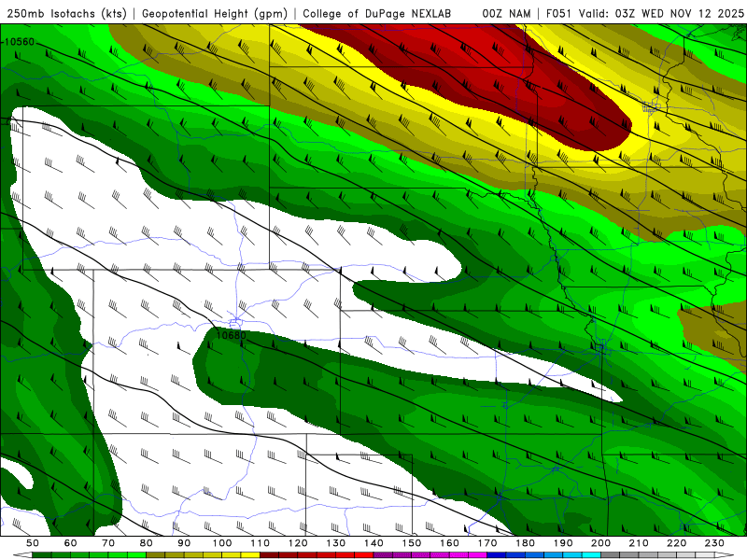Click the 170 value on the color scale

(x=487, y=543)
